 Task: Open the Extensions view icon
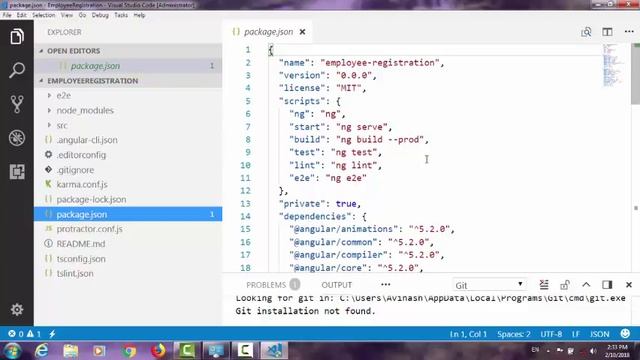(x=17, y=172)
